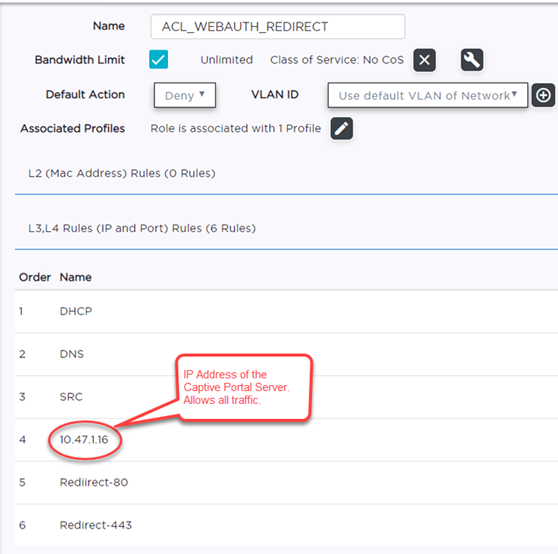Click the Name column header in rules table

[76, 277]
